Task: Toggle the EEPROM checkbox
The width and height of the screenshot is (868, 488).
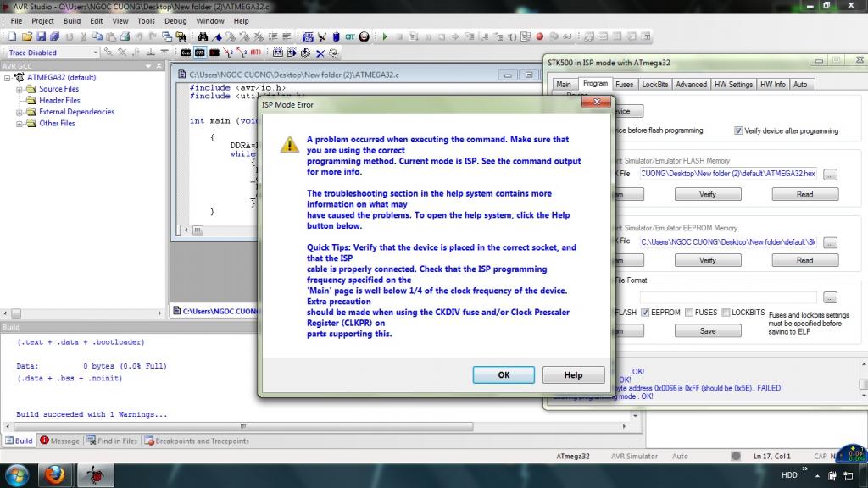Action: [x=645, y=312]
